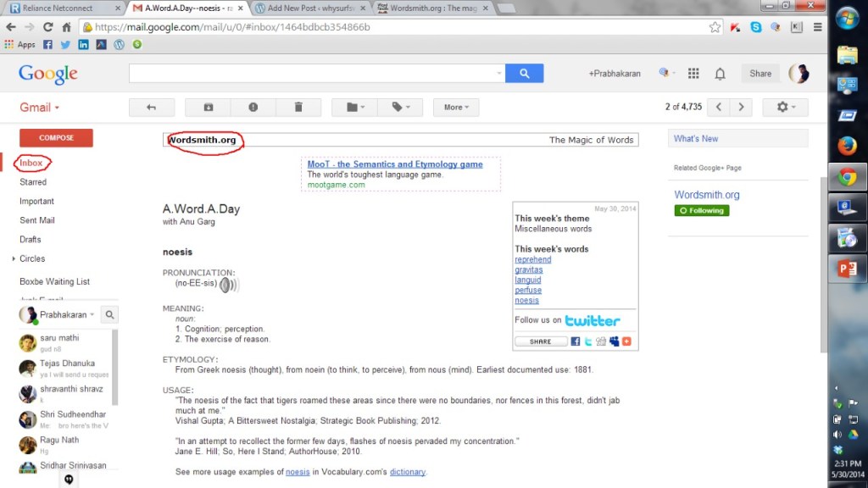Click the Archive icon in mail toolbar
This screenshot has width=868, height=488.
click(x=209, y=108)
